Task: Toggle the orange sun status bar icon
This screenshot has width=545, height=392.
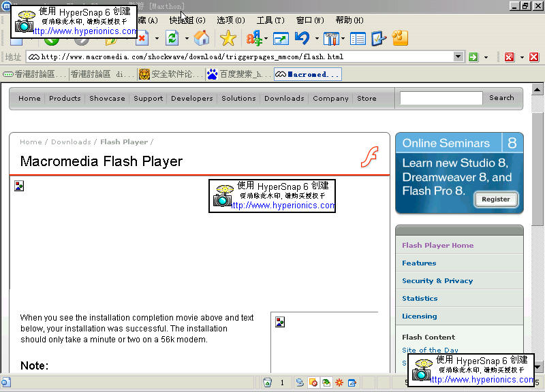Action: [339, 382]
